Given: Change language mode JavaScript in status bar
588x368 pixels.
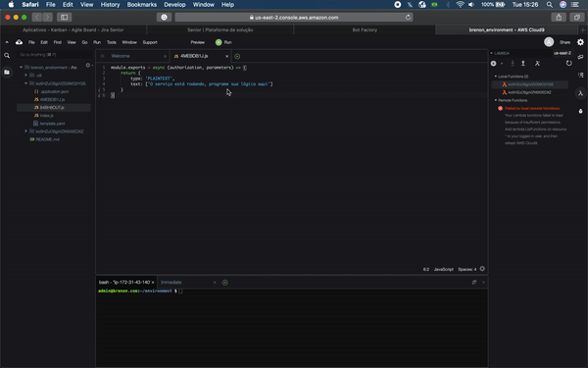Looking at the screenshot, I should point(444,269).
